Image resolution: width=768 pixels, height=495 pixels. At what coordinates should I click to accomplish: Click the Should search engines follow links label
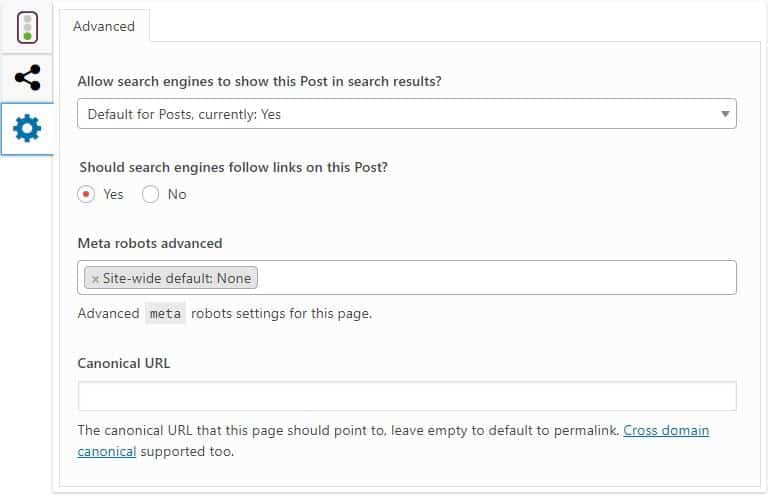tap(234, 167)
